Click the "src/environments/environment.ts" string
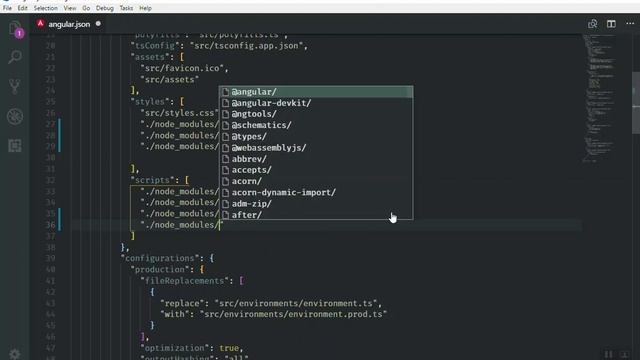This screenshot has width=640, height=360. 296,304
